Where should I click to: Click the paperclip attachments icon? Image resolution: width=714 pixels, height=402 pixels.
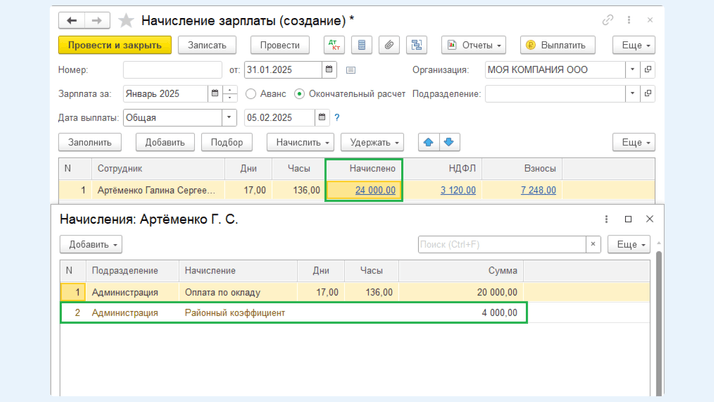(x=389, y=45)
